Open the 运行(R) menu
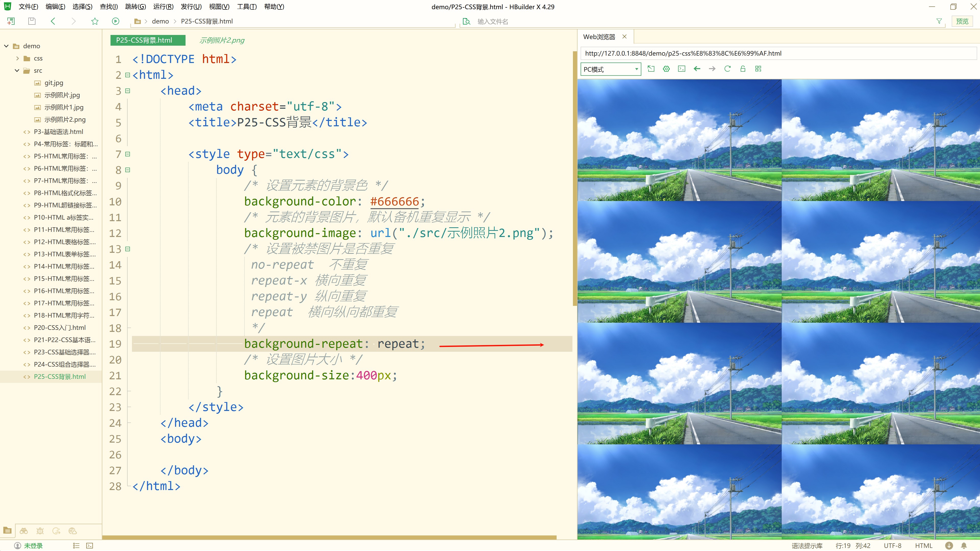The height and width of the screenshot is (551, 980). click(163, 6)
